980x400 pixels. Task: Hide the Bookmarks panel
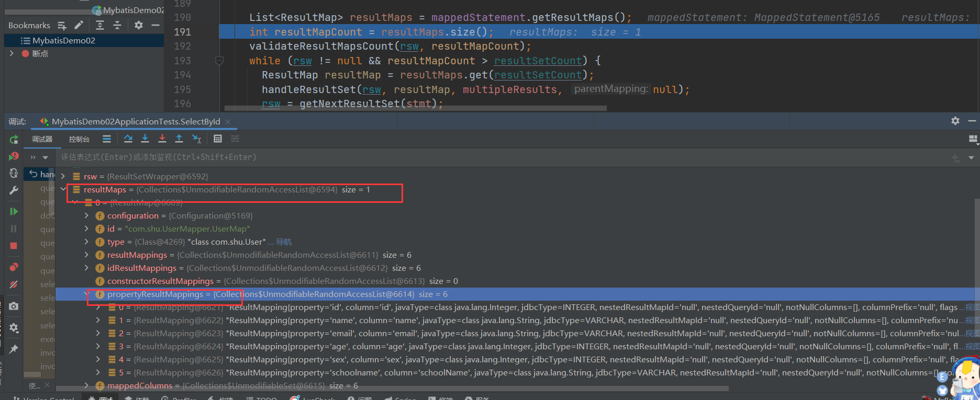(155, 25)
